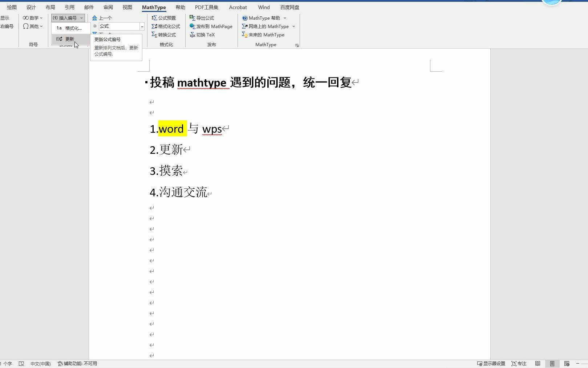Open the 百度网盘 ribbon tab

click(x=290, y=7)
